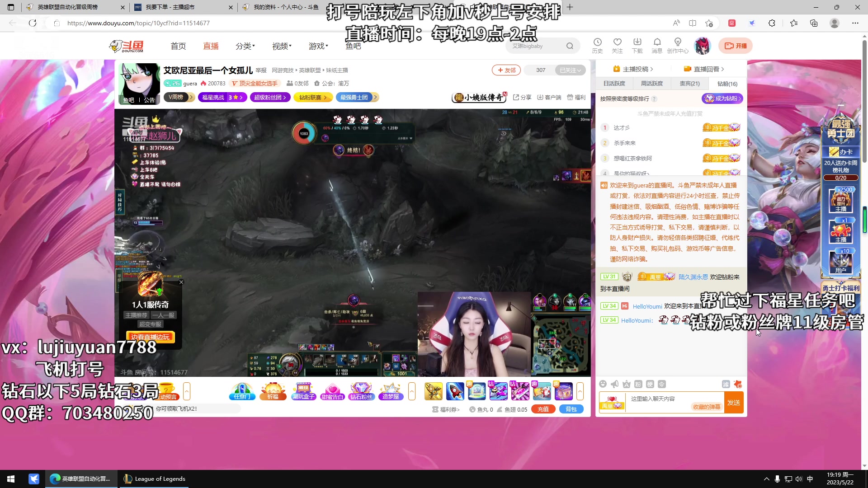This screenshot has width=868, height=488.
Task: Switch to League of Legends in the taskbar
Action: click(x=154, y=479)
